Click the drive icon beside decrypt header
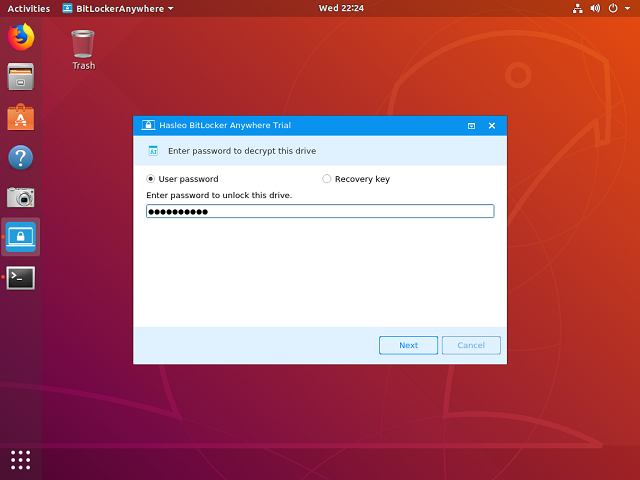Viewport: 640px width, 480px height. click(153, 151)
